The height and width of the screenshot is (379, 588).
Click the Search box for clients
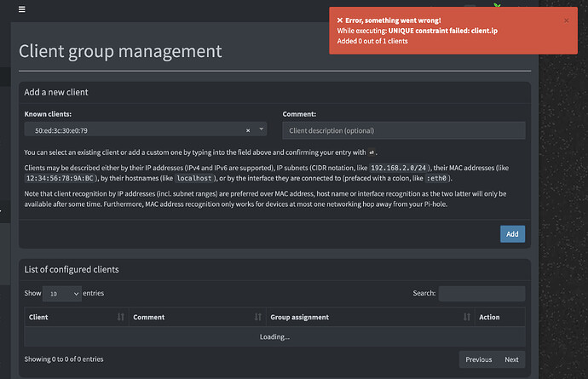pyautogui.click(x=481, y=294)
